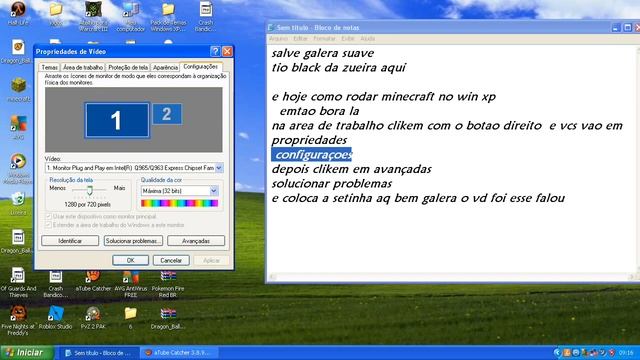Viewport: 640px width, 360px height.
Task: Click the Iniciar start button
Action: pos(27,353)
